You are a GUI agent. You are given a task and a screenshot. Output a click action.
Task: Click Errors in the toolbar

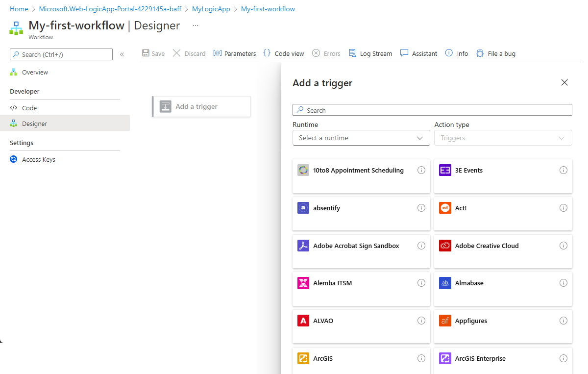pos(326,53)
